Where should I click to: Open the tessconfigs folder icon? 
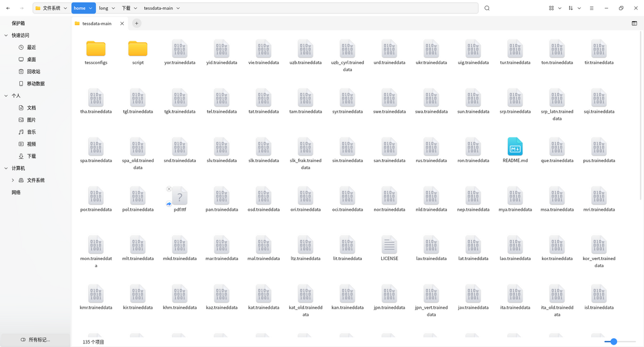tap(96, 49)
